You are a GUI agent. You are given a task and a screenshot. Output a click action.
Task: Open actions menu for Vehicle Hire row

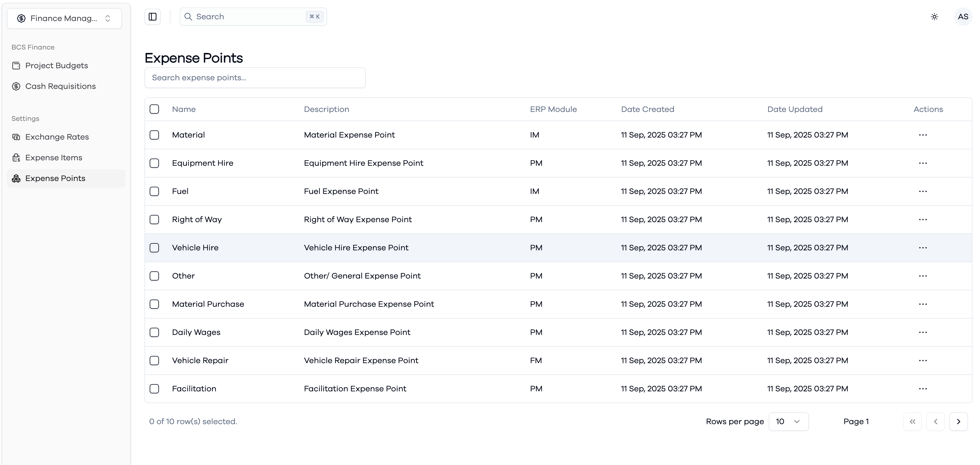(x=922, y=247)
